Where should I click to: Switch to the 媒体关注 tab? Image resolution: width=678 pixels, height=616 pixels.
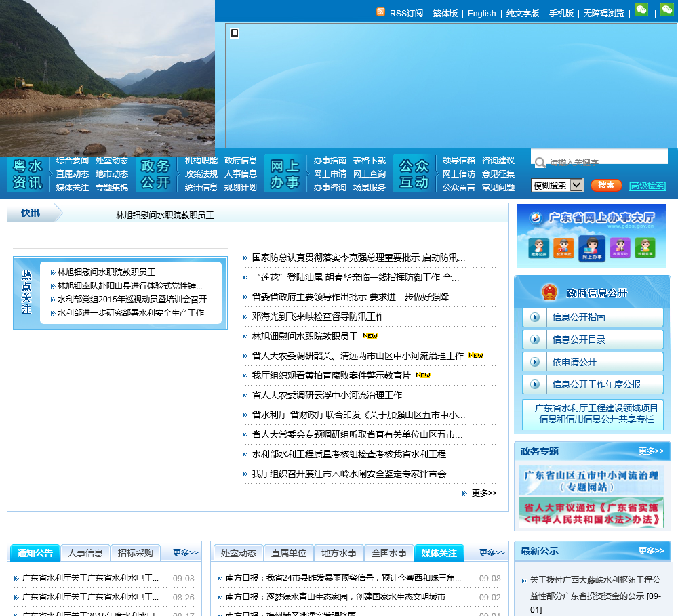click(x=439, y=553)
